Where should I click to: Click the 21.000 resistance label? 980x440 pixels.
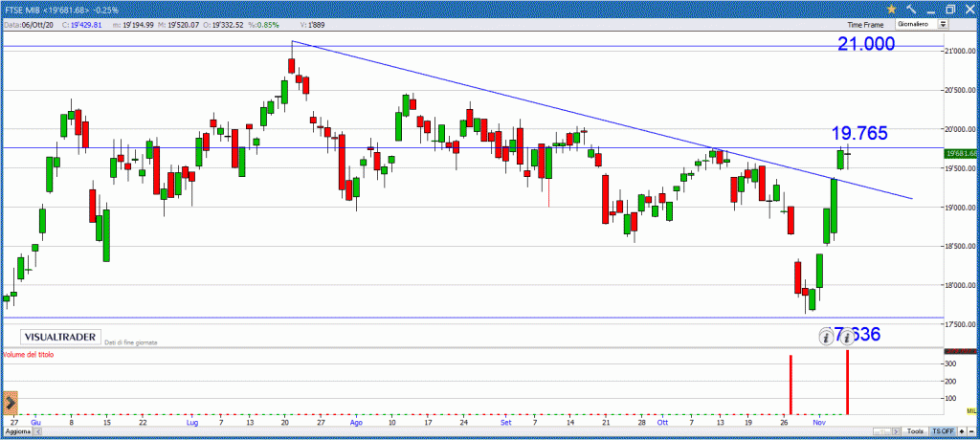866,43
